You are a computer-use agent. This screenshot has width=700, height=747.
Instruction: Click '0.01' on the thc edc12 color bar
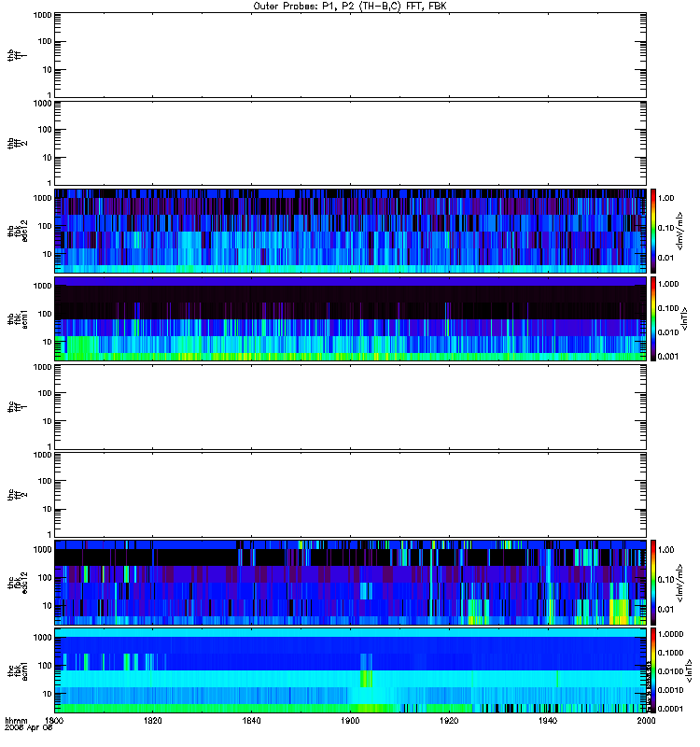pyautogui.click(x=666, y=610)
